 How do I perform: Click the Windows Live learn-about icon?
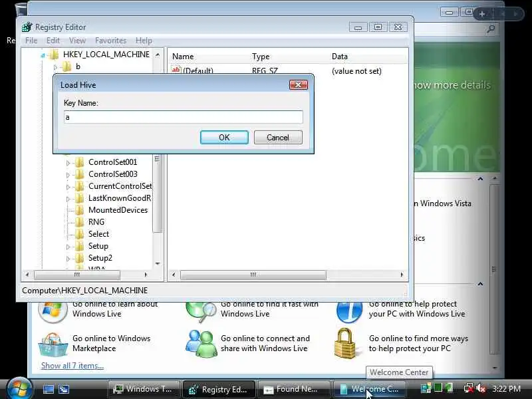click(53, 312)
